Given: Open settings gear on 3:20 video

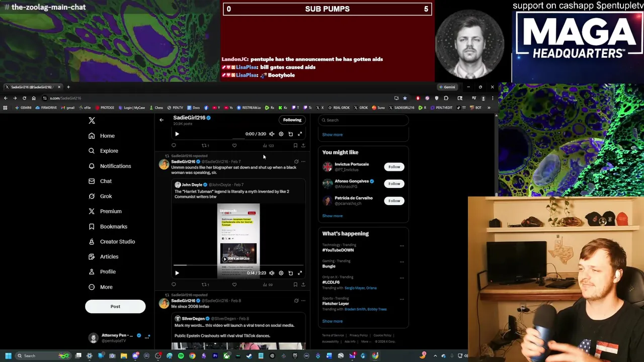Looking at the screenshot, I should click(281, 134).
